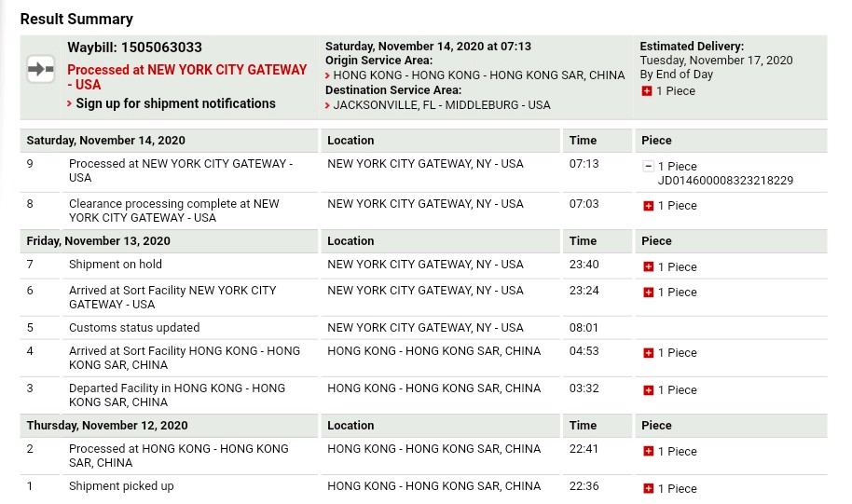852x504 pixels.
Task: Select Saturday, November 14, 2020 date header
Action: 106,140
